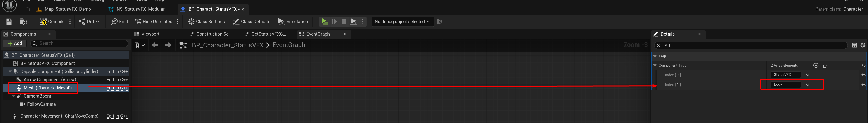Toggle the Simulation mode
The height and width of the screenshot is (123, 868).
point(293,22)
